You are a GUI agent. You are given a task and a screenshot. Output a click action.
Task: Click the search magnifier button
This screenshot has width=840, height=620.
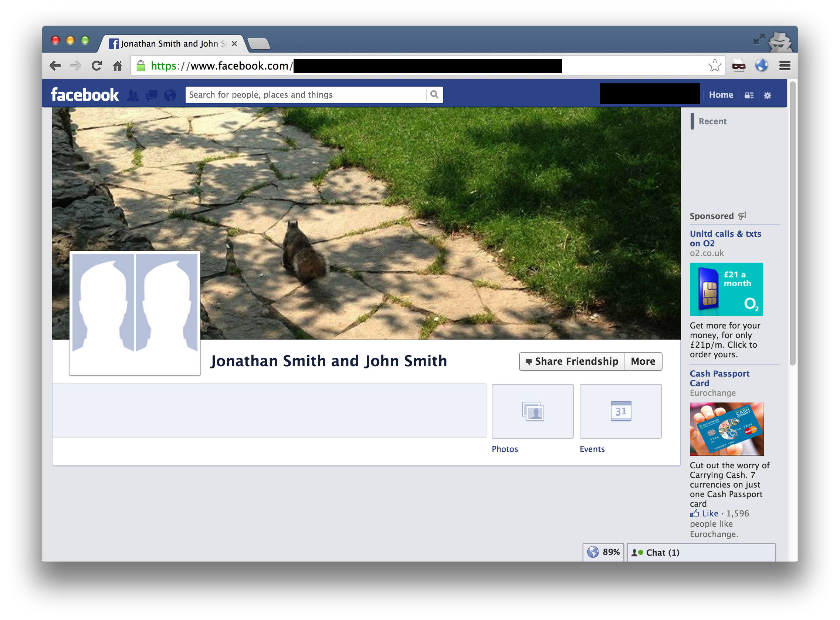pyautogui.click(x=434, y=95)
